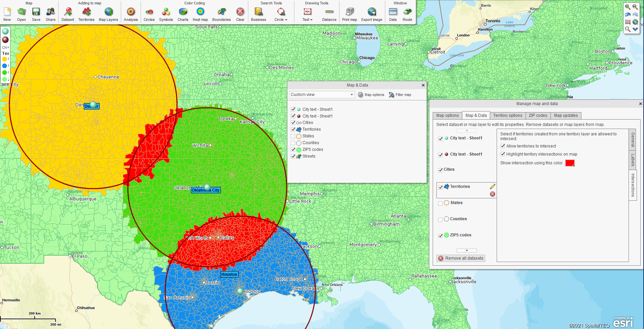Open the Data window
644x329 pixels.
(x=393, y=14)
